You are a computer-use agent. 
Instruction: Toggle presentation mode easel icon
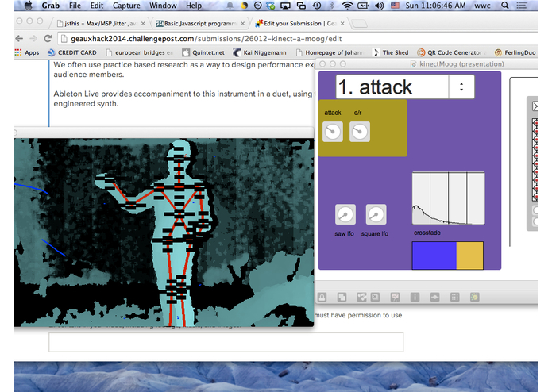[395, 298]
